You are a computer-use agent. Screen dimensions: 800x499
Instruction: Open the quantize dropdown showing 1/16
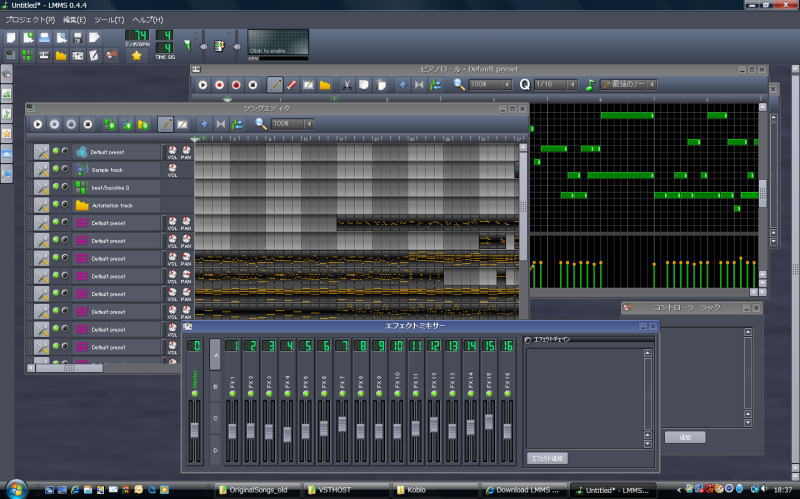point(556,85)
